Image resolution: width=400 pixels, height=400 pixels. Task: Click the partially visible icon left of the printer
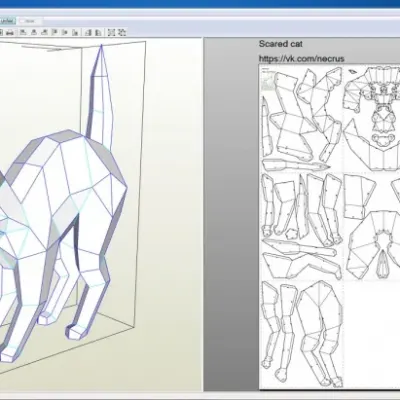[x=1, y=33]
